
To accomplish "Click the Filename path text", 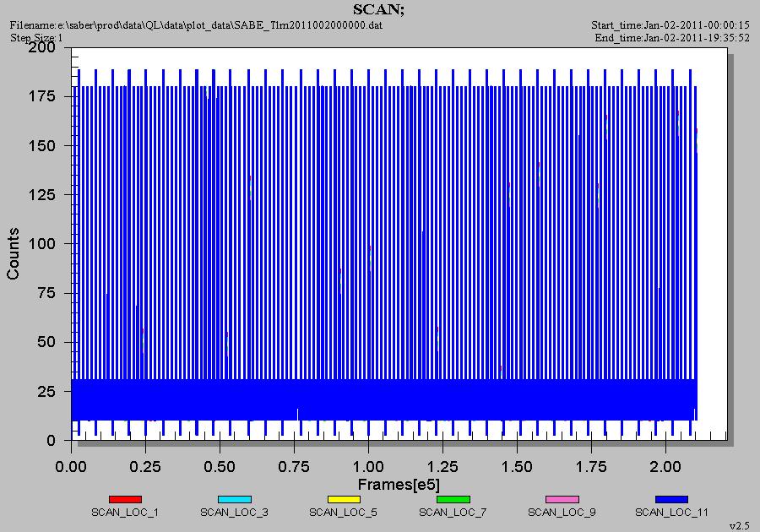I will coord(196,25).
